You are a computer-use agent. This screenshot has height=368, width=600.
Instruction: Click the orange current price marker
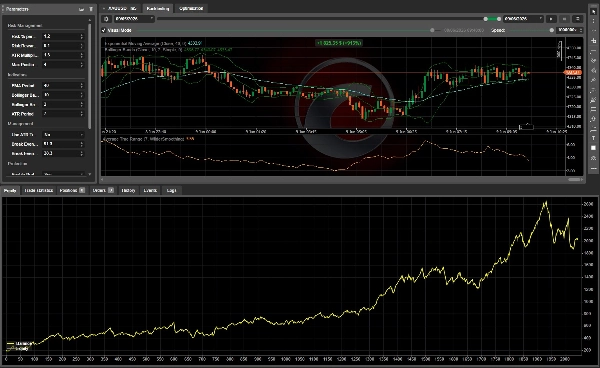pyautogui.click(x=573, y=72)
